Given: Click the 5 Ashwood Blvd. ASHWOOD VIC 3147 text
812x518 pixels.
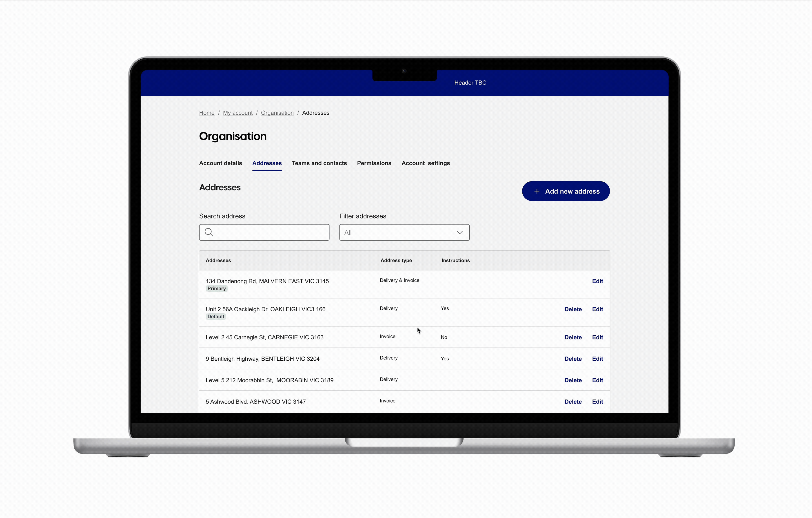Looking at the screenshot, I should tap(256, 402).
